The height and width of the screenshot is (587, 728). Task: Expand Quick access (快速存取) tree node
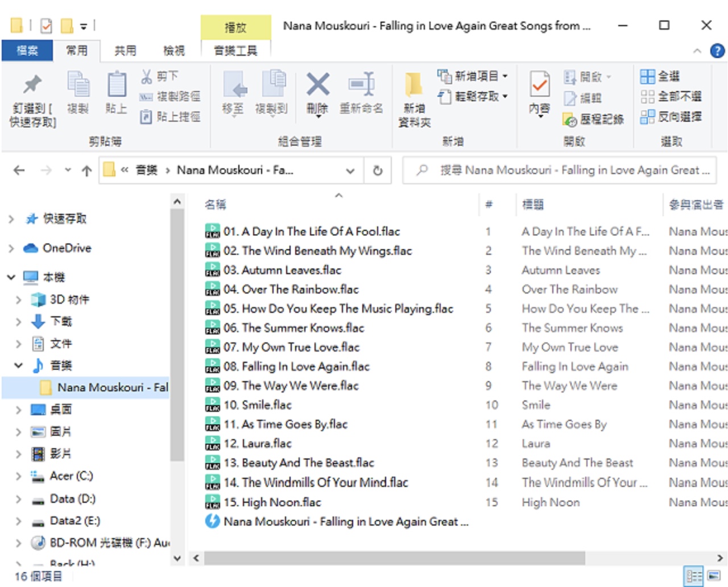[11, 219]
